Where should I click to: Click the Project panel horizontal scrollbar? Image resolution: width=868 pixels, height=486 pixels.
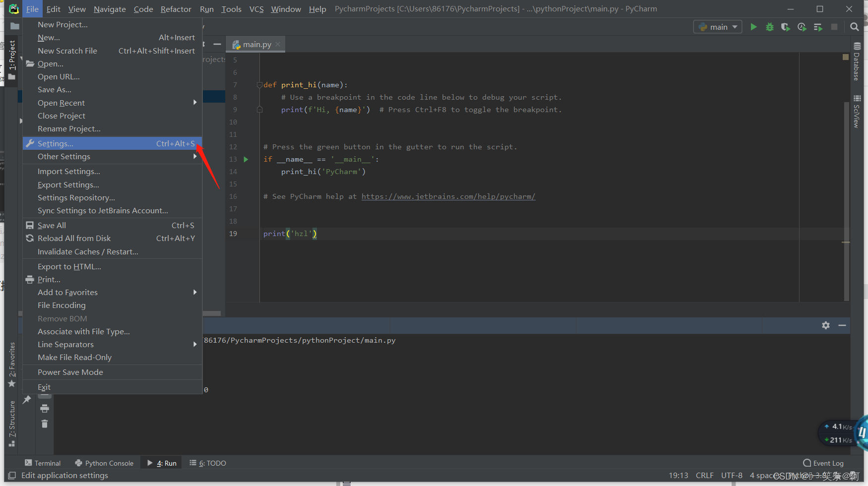coord(212,313)
